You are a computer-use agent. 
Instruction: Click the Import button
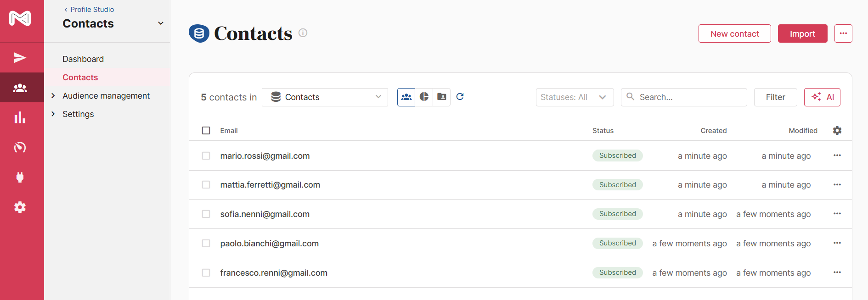click(802, 33)
